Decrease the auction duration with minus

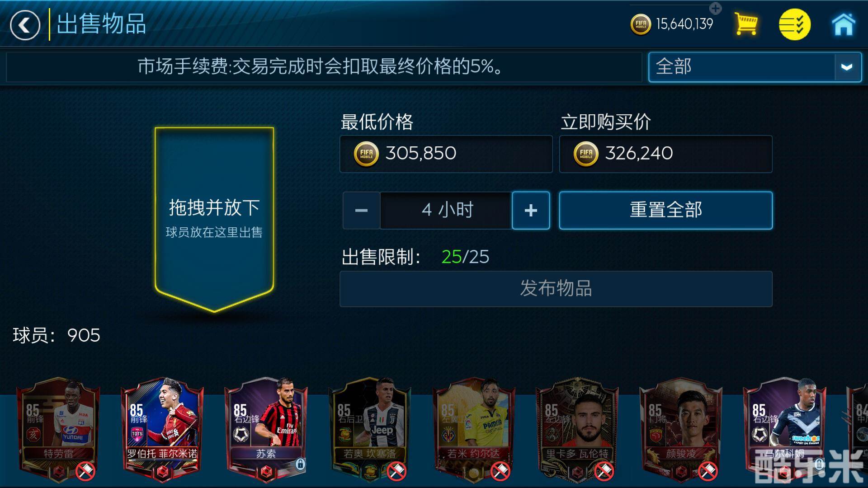pos(361,210)
